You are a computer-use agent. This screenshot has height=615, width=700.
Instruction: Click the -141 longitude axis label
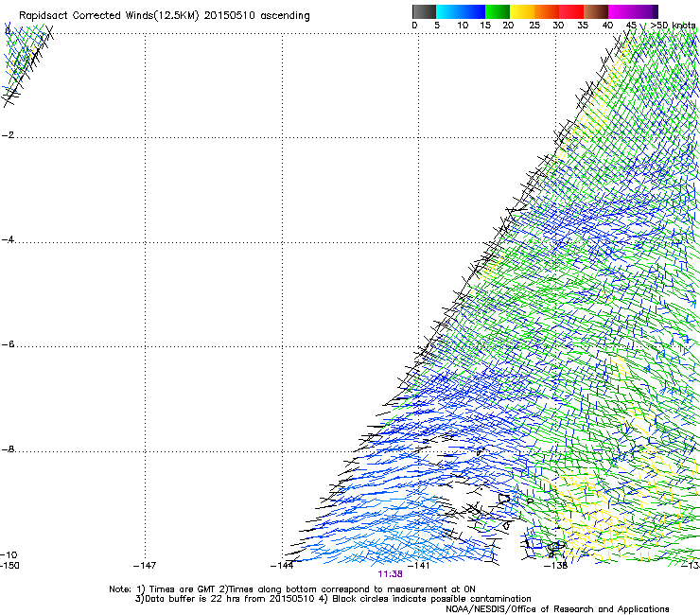click(x=419, y=566)
